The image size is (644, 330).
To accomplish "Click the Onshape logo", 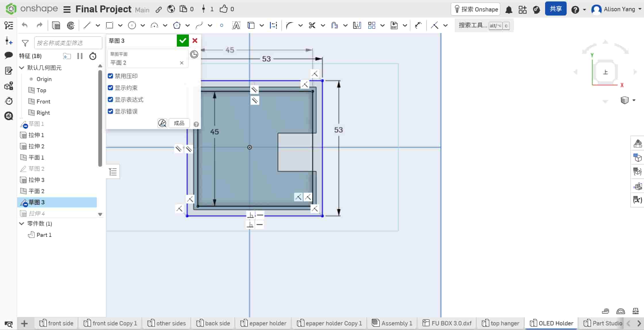I will 11,9.
